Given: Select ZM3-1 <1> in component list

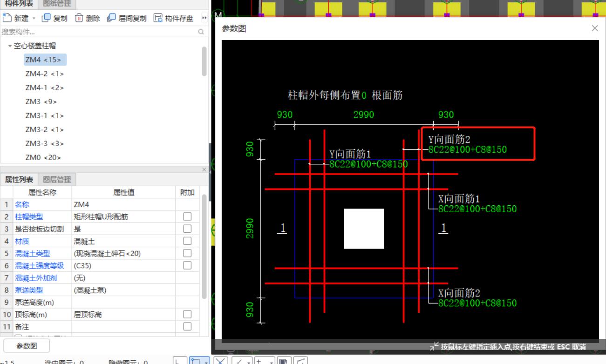Looking at the screenshot, I should coord(45,116).
